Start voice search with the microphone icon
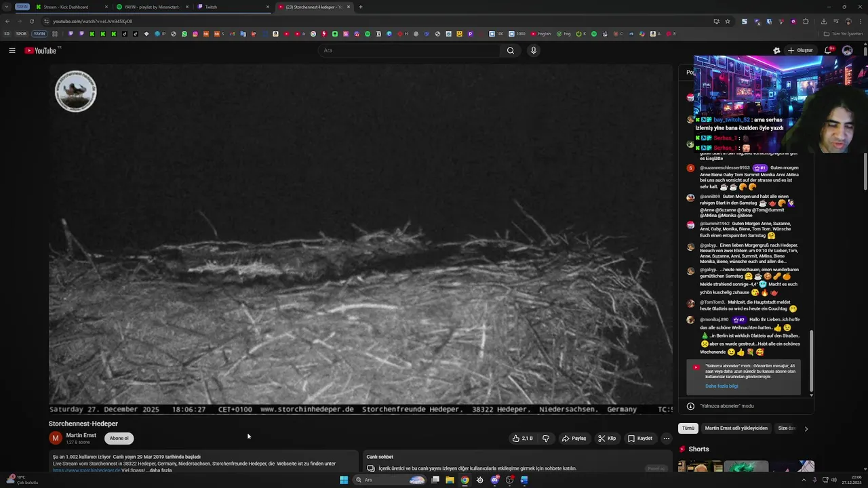Image resolution: width=868 pixels, height=488 pixels. 534,50
